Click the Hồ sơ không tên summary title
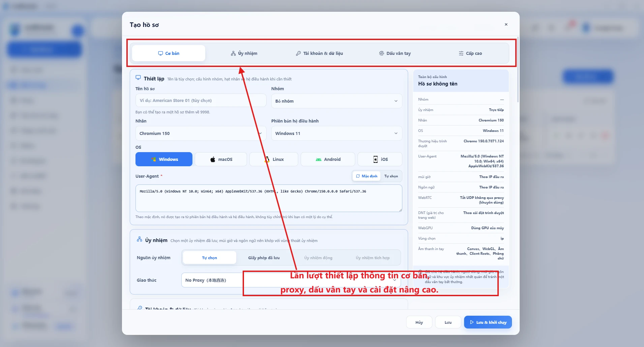 point(438,84)
